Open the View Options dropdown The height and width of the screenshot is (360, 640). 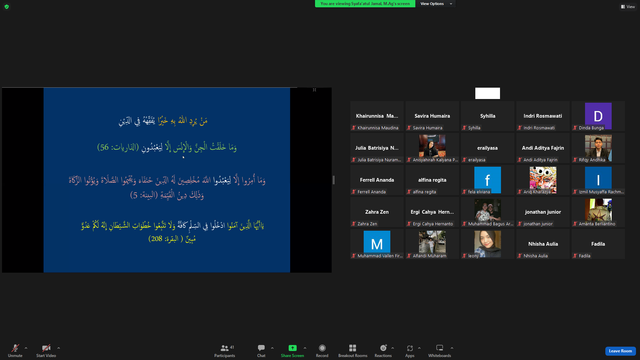[x=436, y=4]
